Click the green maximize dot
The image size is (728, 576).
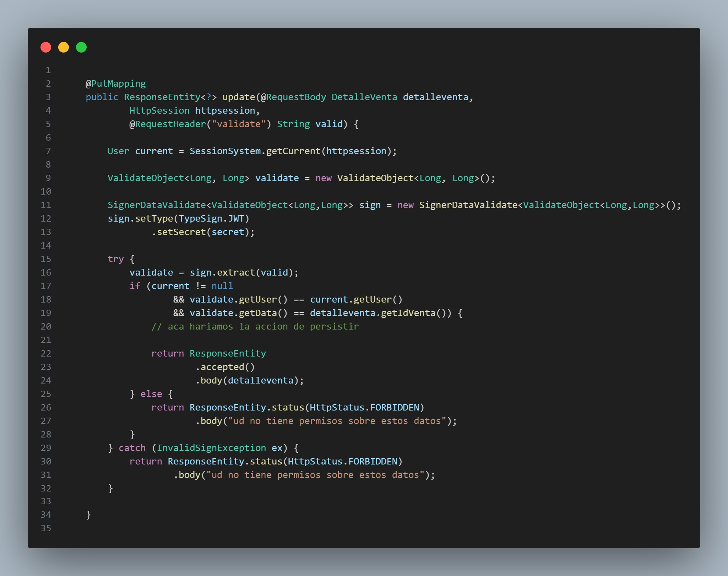[81, 47]
